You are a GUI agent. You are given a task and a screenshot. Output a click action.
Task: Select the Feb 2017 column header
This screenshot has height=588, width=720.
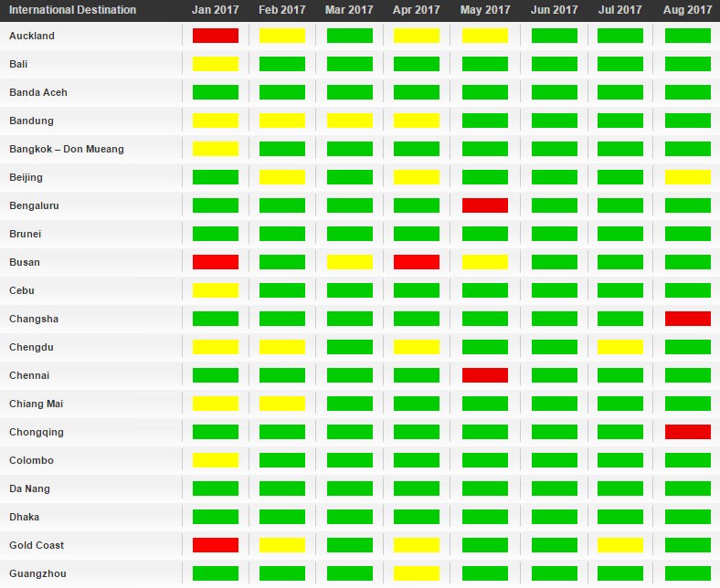click(x=282, y=10)
